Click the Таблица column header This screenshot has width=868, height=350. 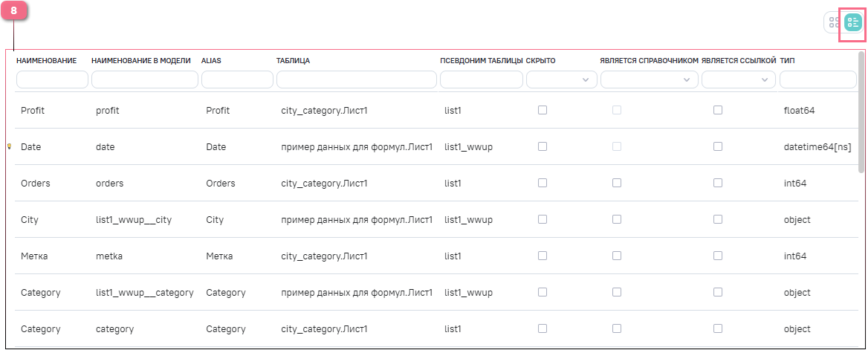(x=293, y=60)
